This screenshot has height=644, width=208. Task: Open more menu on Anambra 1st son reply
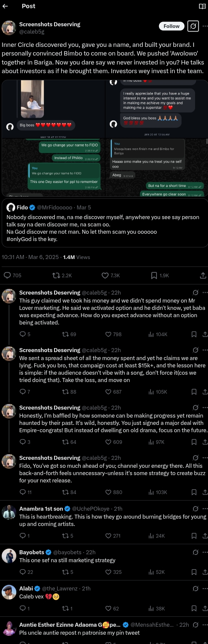pyautogui.click(x=205, y=509)
